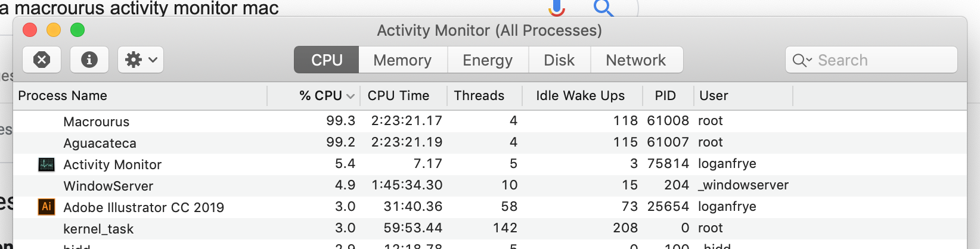
Task: Click the force quit process icon
Action: pyautogui.click(x=42, y=60)
